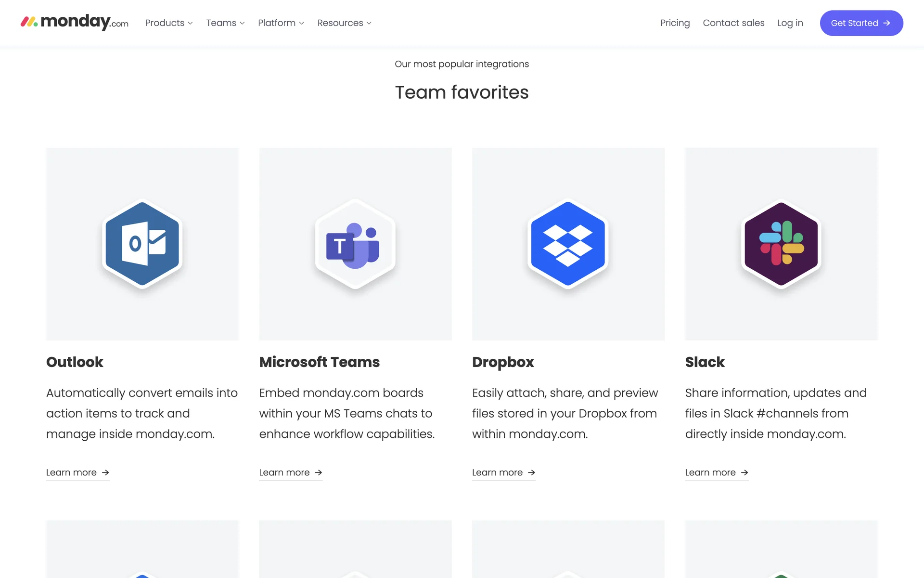Click arrow icon next to Slack Learn more
Image resolution: width=924 pixels, height=578 pixels.
[744, 473]
